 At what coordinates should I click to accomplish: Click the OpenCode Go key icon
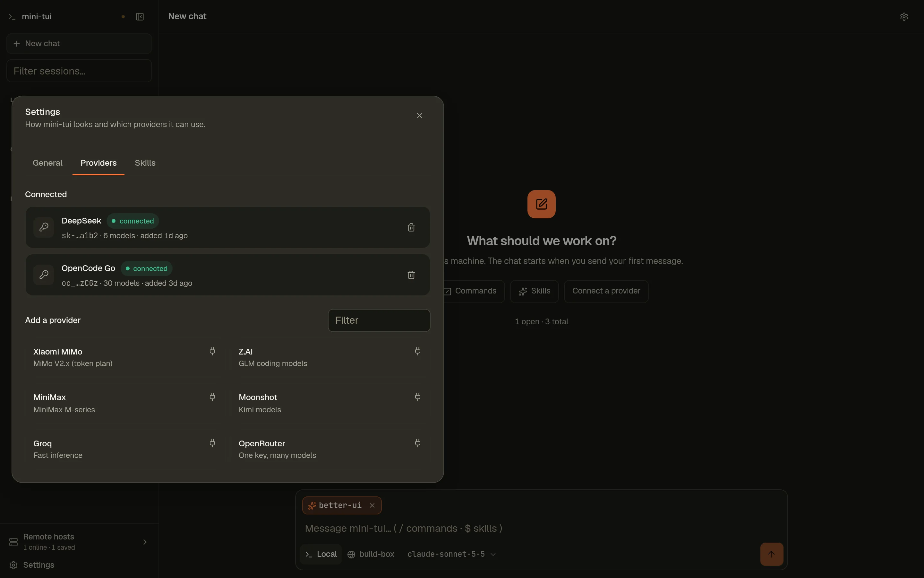click(44, 275)
